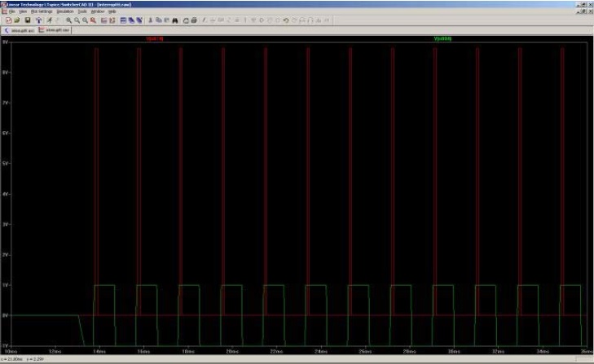Image resolution: width=594 pixels, height=364 pixels.
Task: Click the Paste icon
Action: click(167, 20)
